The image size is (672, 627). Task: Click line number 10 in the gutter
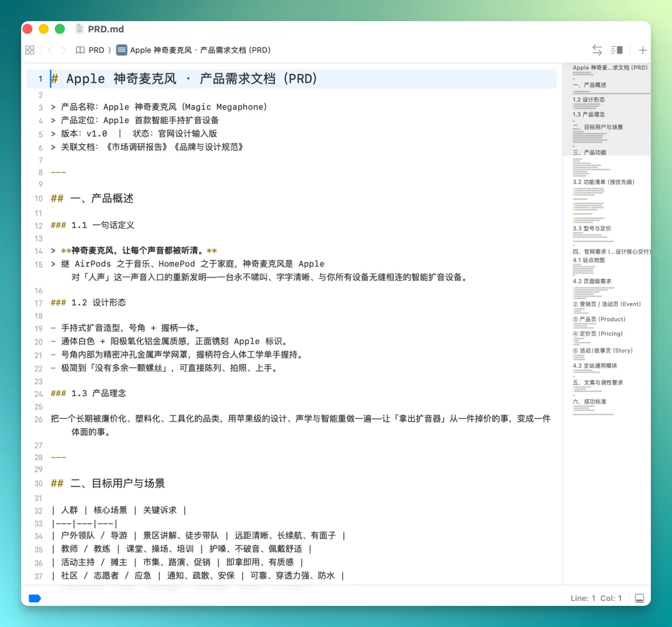[39, 198]
